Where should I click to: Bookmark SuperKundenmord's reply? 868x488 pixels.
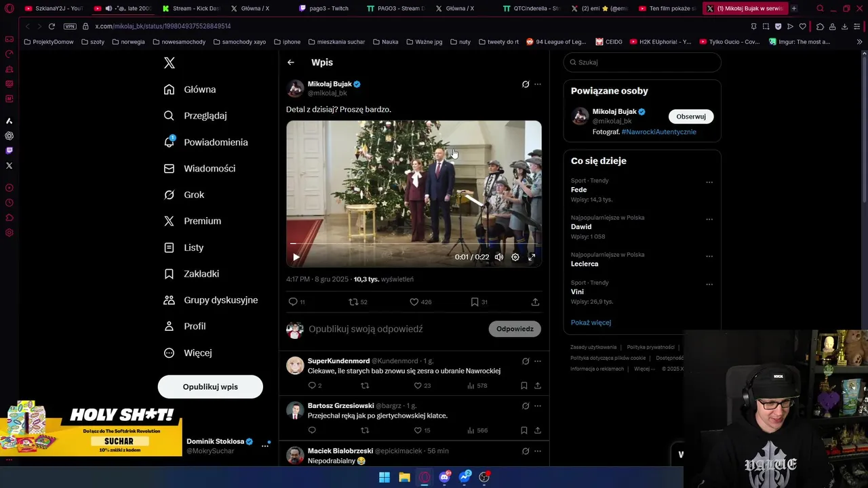click(x=524, y=386)
